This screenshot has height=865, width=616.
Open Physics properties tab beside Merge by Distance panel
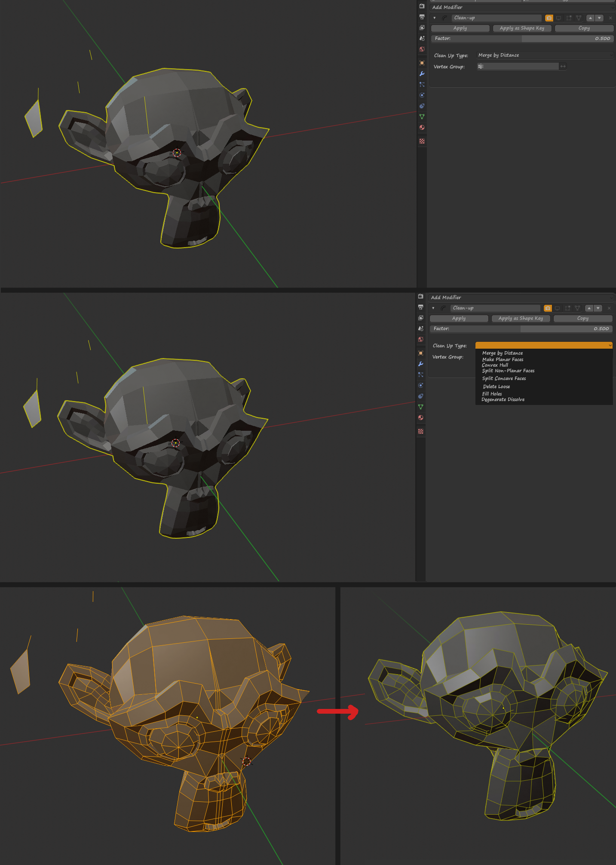(422, 95)
